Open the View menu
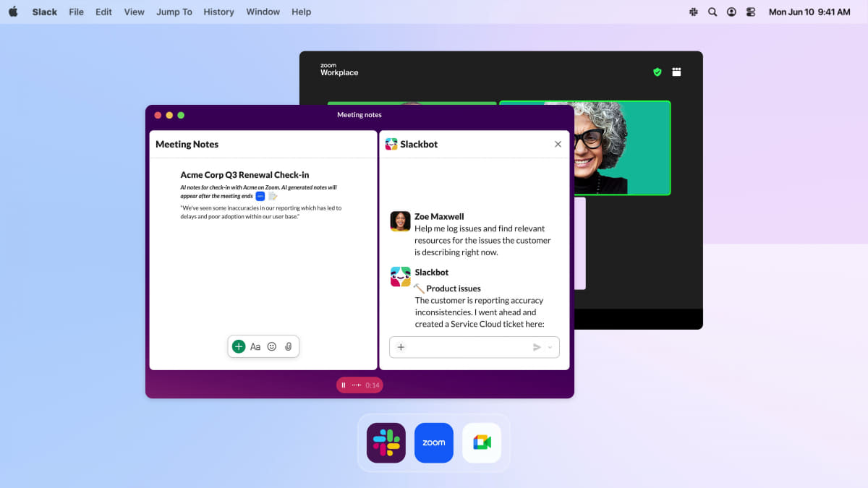868x488 pixels. (134, 12)
